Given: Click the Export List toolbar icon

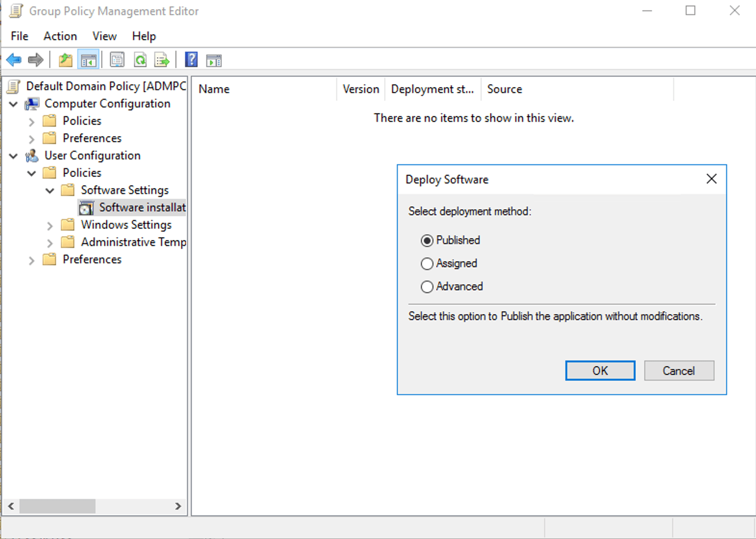Looking at the screenshot, I should tap(162, 60).
